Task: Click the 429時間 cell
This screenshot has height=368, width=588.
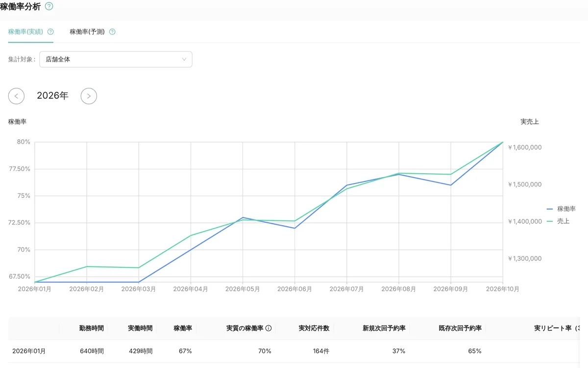Action: click(140, 351)
